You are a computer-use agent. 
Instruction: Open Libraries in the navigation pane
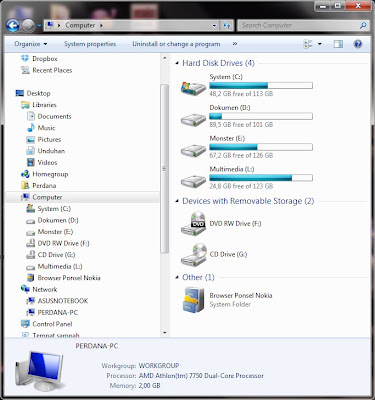coord(39,105)
